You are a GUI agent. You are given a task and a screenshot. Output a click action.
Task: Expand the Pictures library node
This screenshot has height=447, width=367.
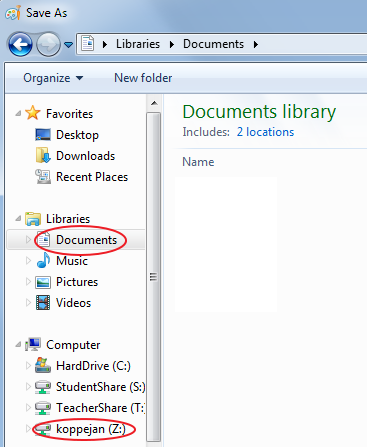[x=28, y=282]
